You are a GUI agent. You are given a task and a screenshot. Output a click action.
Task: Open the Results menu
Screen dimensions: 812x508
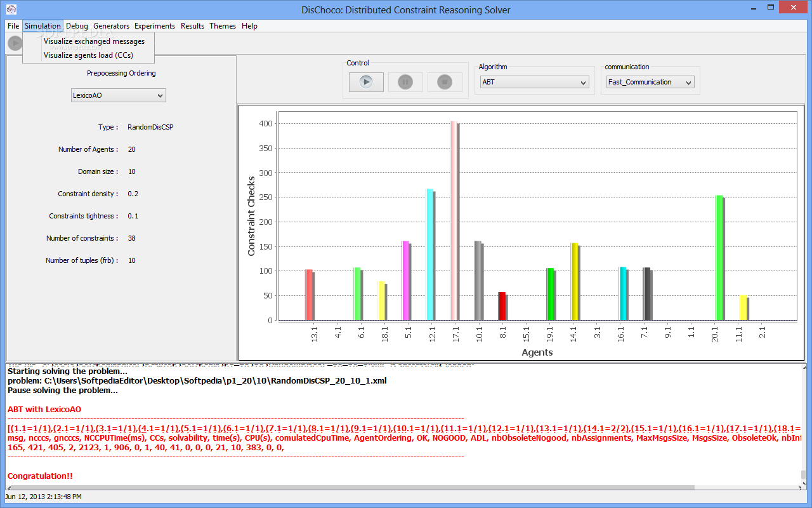(192, 26)
